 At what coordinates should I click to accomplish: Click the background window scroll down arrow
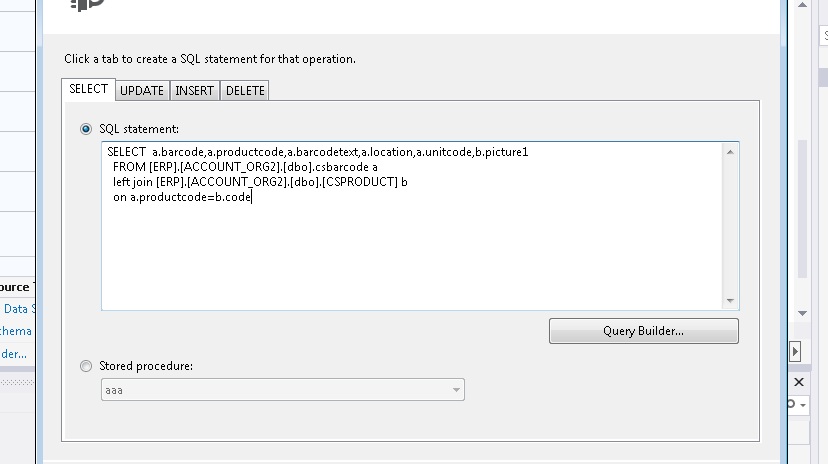[802, 313]
